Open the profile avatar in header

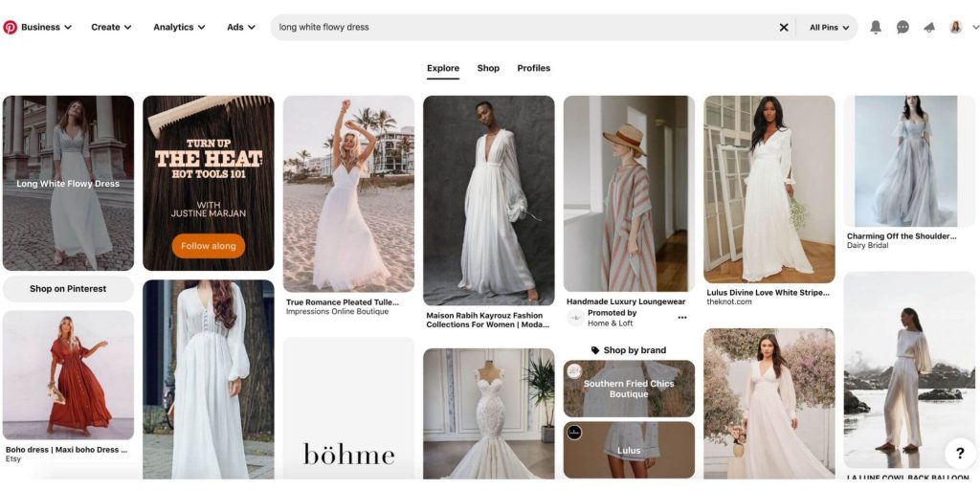click(956, 28)
